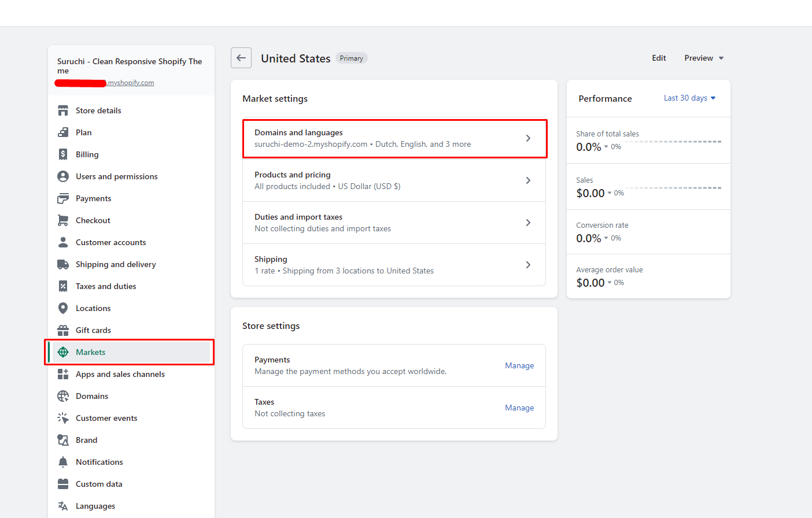Viewport: 812px width, 518px height.
Task: Select Apps and sales channels
Action: [120, 374]
